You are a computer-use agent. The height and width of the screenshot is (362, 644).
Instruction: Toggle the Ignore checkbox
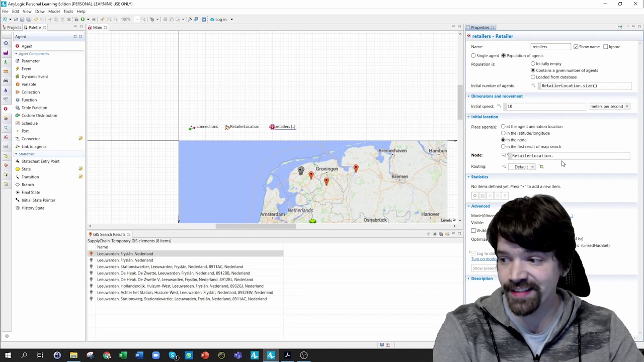606,47
